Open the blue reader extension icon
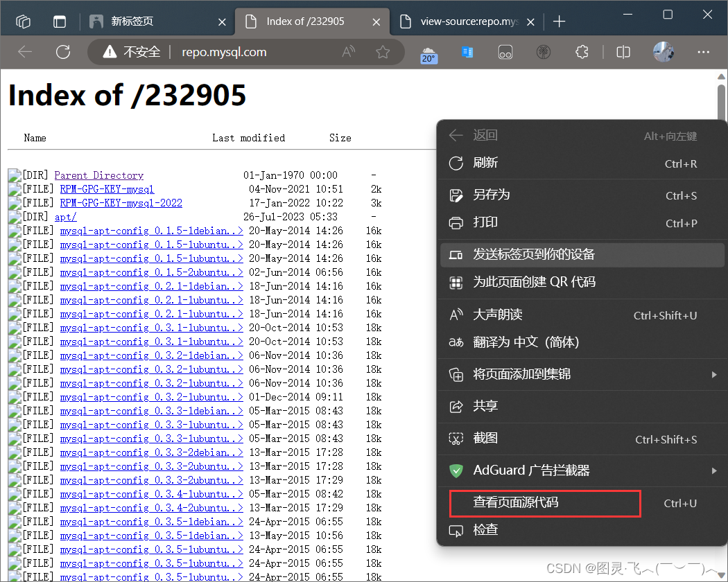The width and height of the screenshot is (728, 582). tap(467, 52)
